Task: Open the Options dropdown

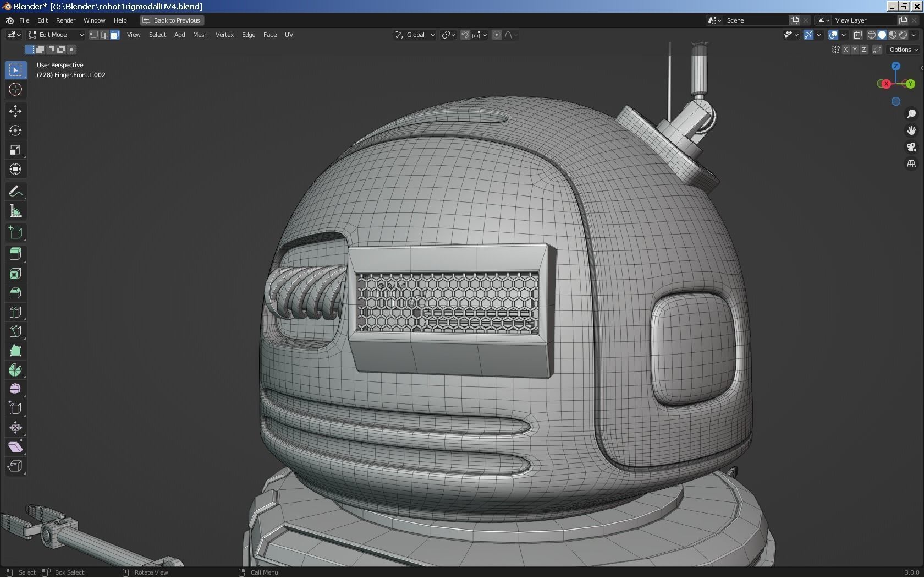Action: pos(903,50)
